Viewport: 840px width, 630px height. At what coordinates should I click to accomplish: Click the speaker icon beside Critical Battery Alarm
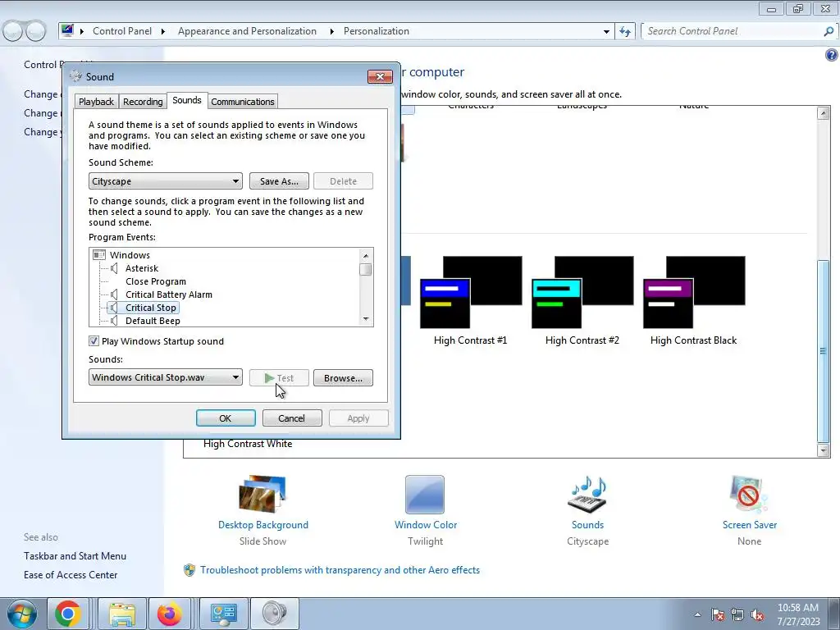113,294
